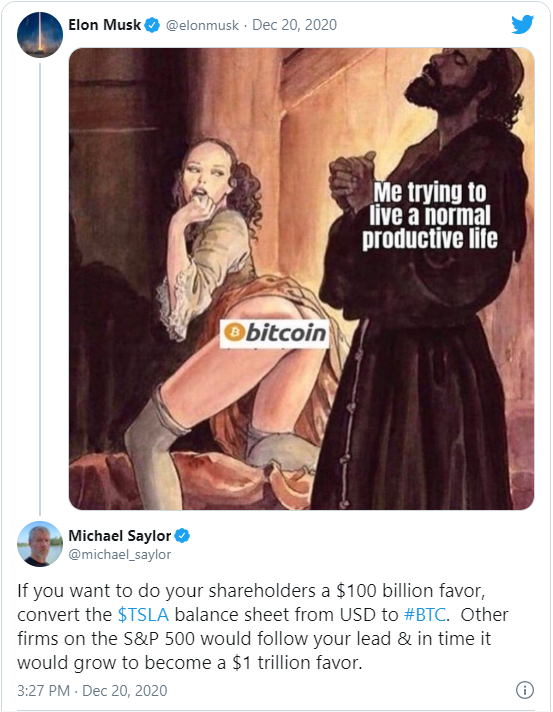Click the orange Bitcoin coin logo in meme
Viewport: 553px width, 712px height.
click(x=234, y=333)
